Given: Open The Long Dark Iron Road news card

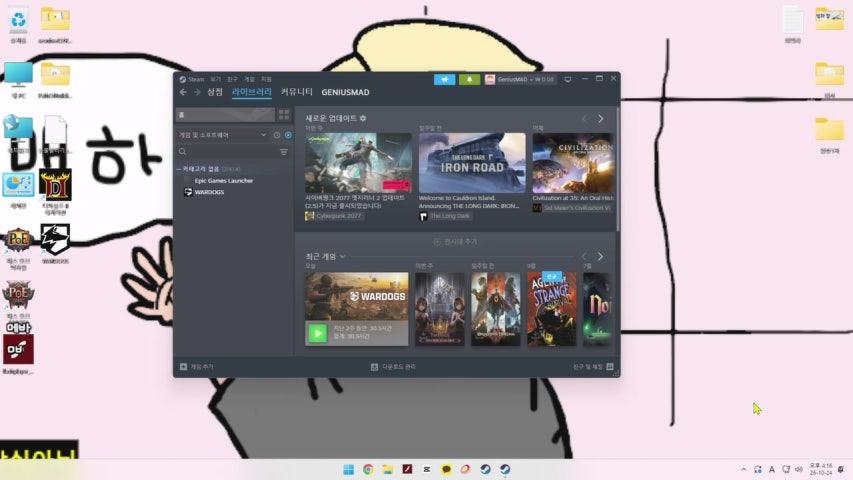Looking at the screenshot, I should (472, 163).
